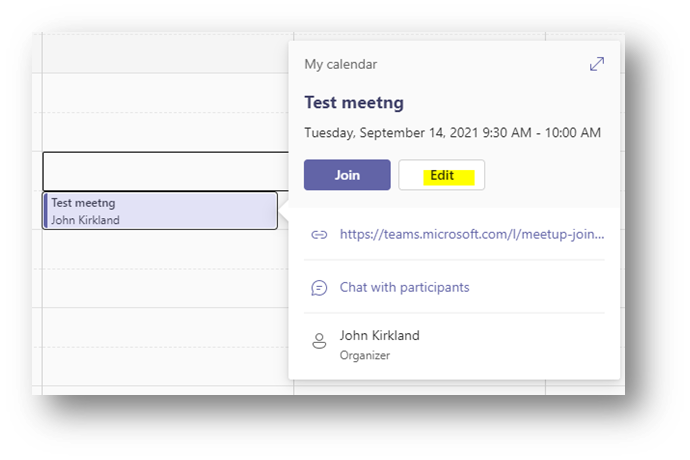Click the purple bar on event's left edge
Image resolution: width=690 pixels, height=460 pixels.
point(45,210)
